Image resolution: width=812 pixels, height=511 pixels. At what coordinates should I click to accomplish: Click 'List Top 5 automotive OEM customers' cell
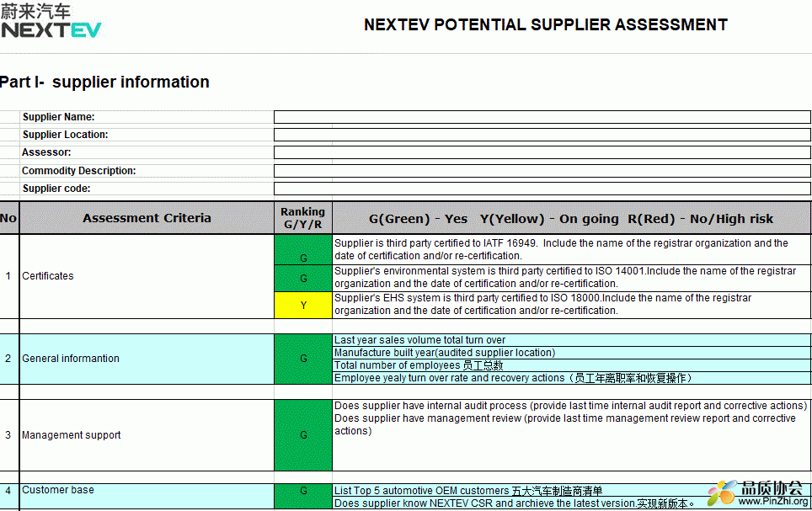tap(572, 490)
